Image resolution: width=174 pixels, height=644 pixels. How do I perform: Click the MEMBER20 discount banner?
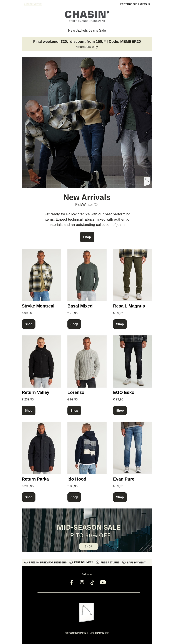click(x=87, y=44)
